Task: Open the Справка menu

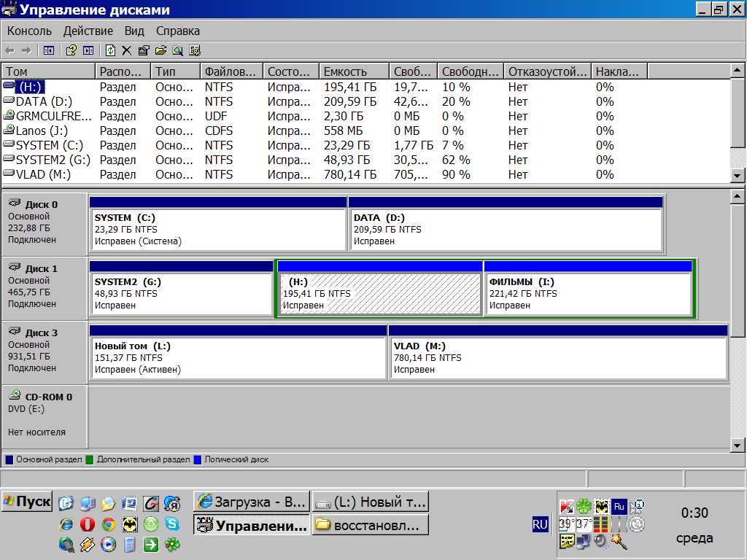Action: tap(177, 31)
